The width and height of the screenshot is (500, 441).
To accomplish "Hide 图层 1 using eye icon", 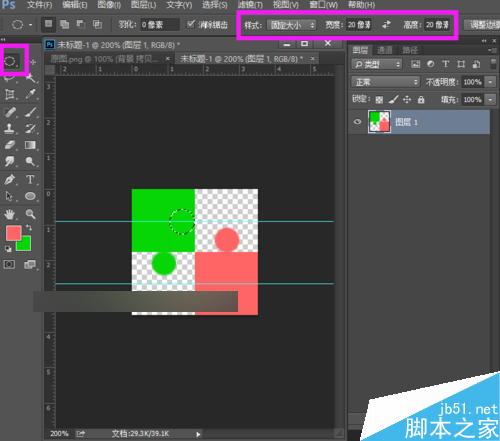I will point(357,122).
